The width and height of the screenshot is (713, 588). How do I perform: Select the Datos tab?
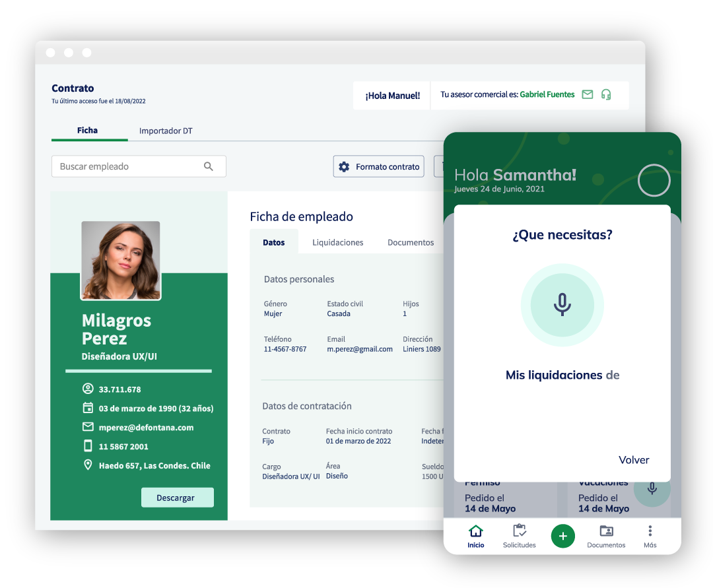(x=273, y=242)
